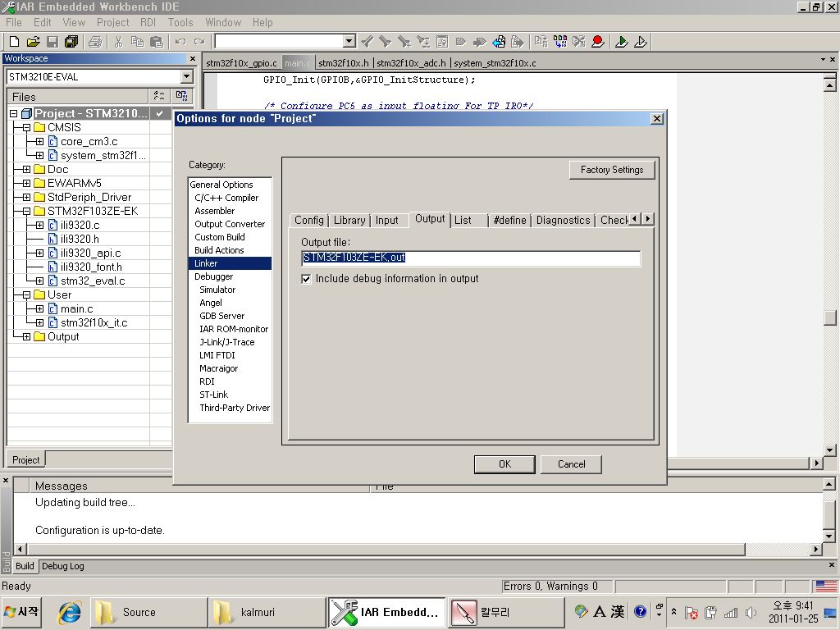Click the volume speaker tray icon
This screenshot has height=630, width=840.
pyautogui.click(x=751, y=612)
